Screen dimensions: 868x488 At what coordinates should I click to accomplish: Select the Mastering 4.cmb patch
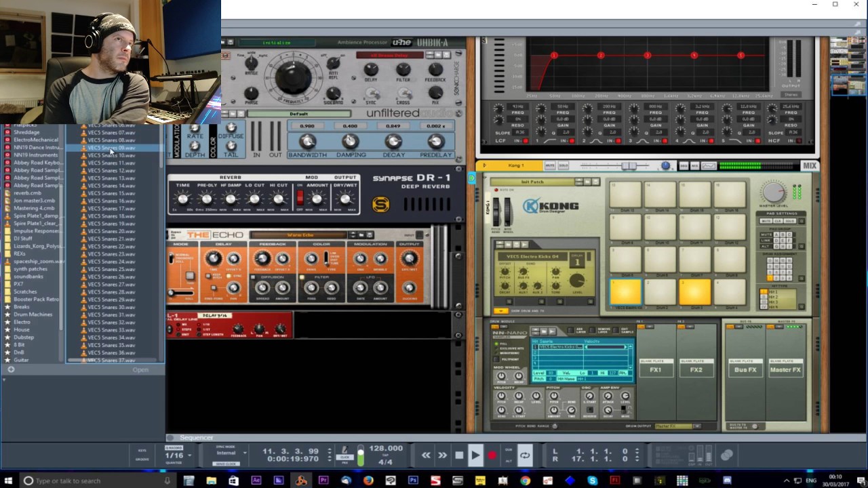34,208
